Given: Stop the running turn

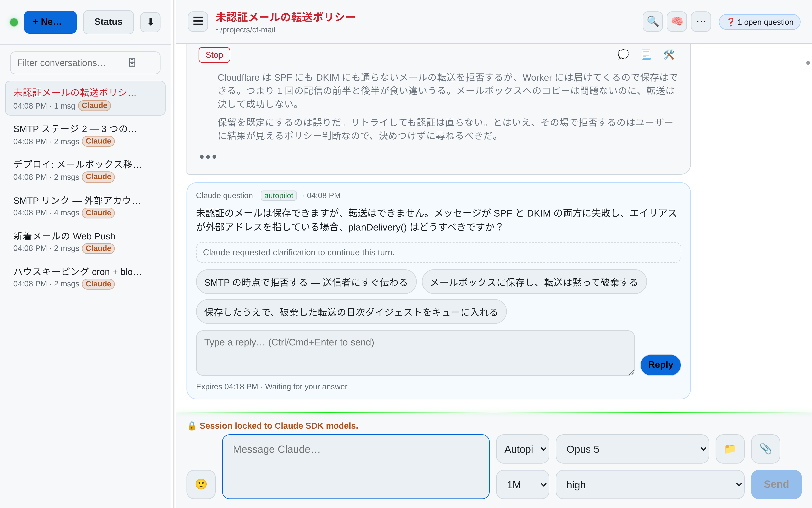Looking at the screenshot, I should (214, 55).
